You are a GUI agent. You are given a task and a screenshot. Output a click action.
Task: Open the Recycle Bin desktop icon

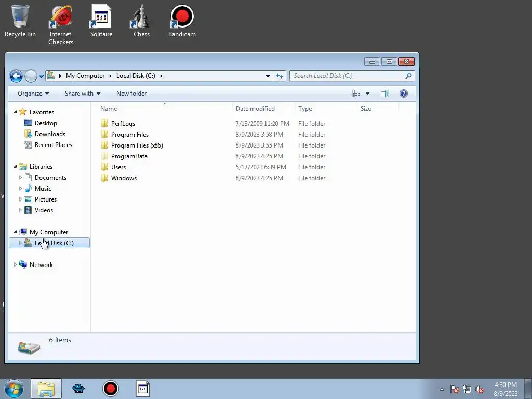point(20,21)
